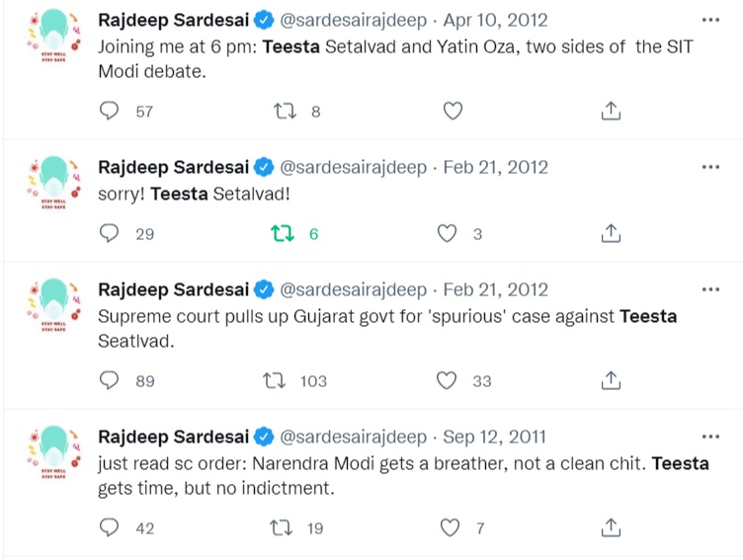Screen dimensions: 743x560
Task: Open more options for Apr 10, 2012 tweet
Action: (x=709, y=21)
